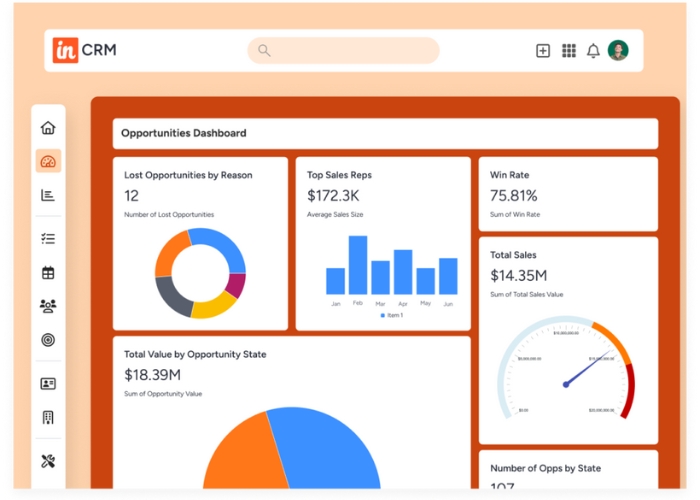Toggle the Item 1 legend entry
Screen dimensions: 700x500
click(392, 315)
